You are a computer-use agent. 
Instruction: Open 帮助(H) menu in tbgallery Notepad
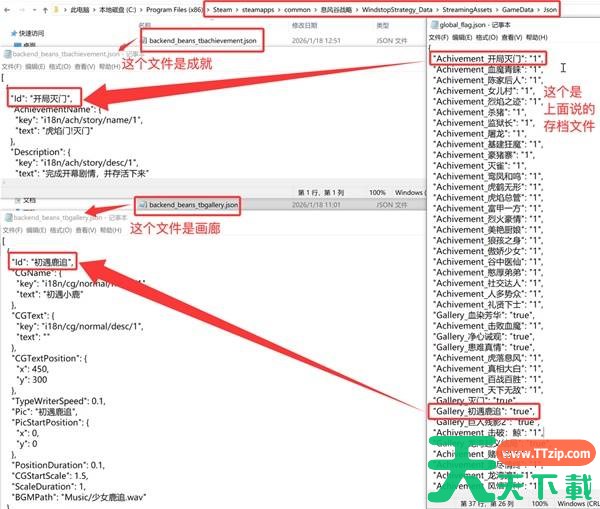pos(111,230)
